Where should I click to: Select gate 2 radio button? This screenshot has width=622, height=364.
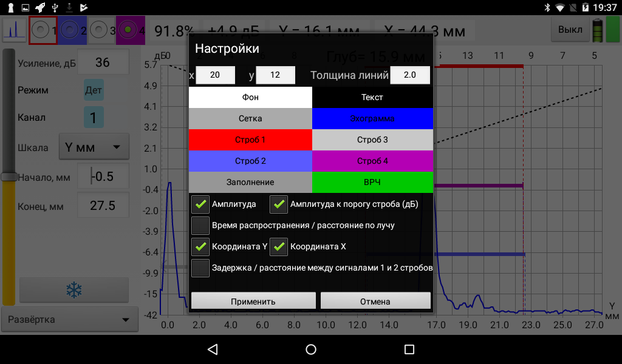(69, 30)
